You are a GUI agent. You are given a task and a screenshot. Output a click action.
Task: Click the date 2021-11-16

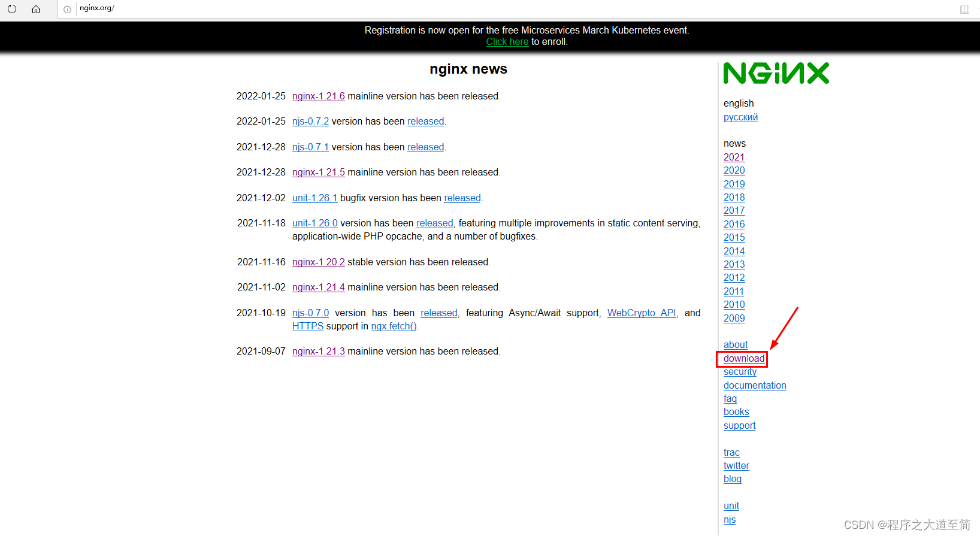click(x=261, y=262)
